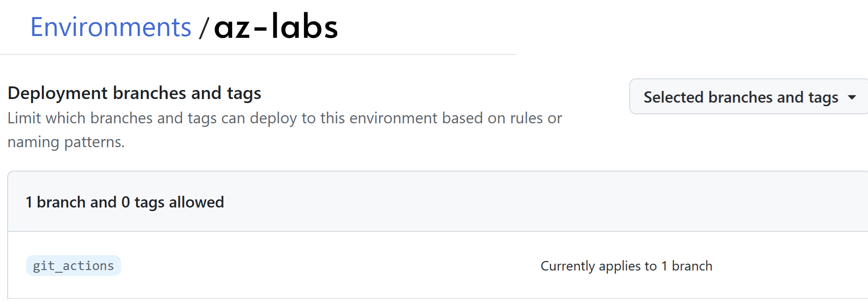
Task: Click the 'naming patterns.' description line
Action: [x=66, y=142]
